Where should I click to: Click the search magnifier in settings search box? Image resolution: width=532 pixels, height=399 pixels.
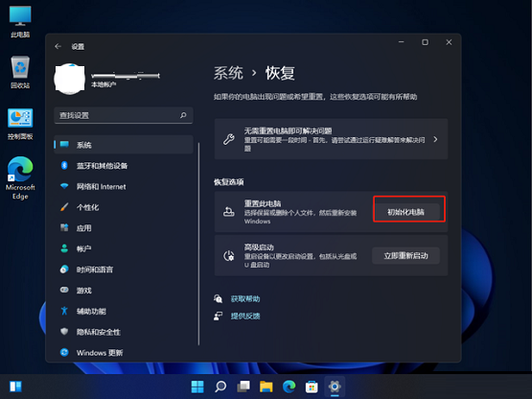(x=183, y=115)
